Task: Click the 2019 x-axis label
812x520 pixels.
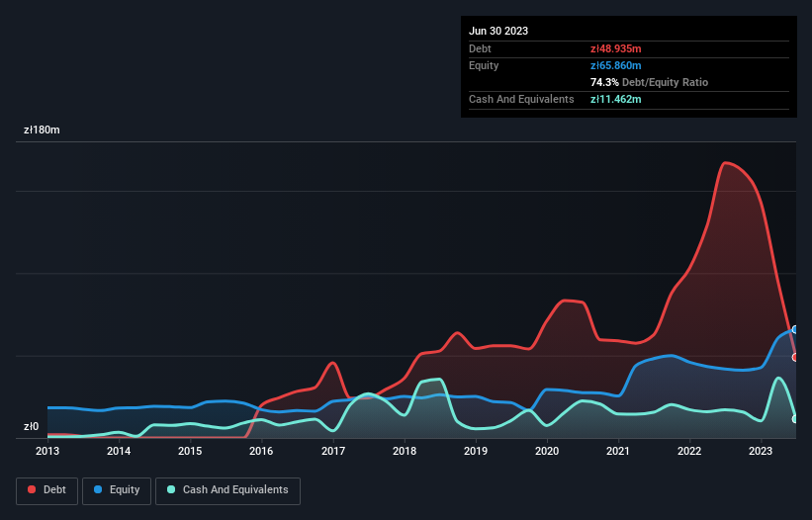Action: click(x=476, y=451)
